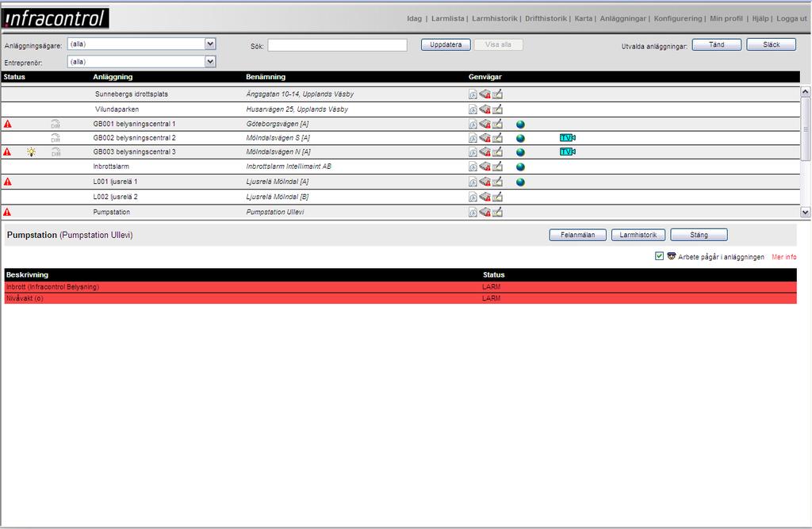Open Anläggningar in the top menu

(623, 19)
